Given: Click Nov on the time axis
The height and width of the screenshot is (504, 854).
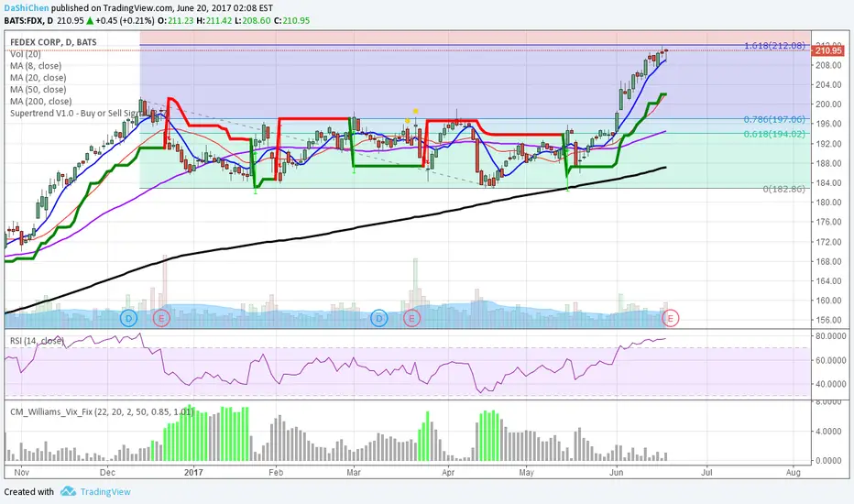Looking at the screenshot, I should [x=21, y=473].
